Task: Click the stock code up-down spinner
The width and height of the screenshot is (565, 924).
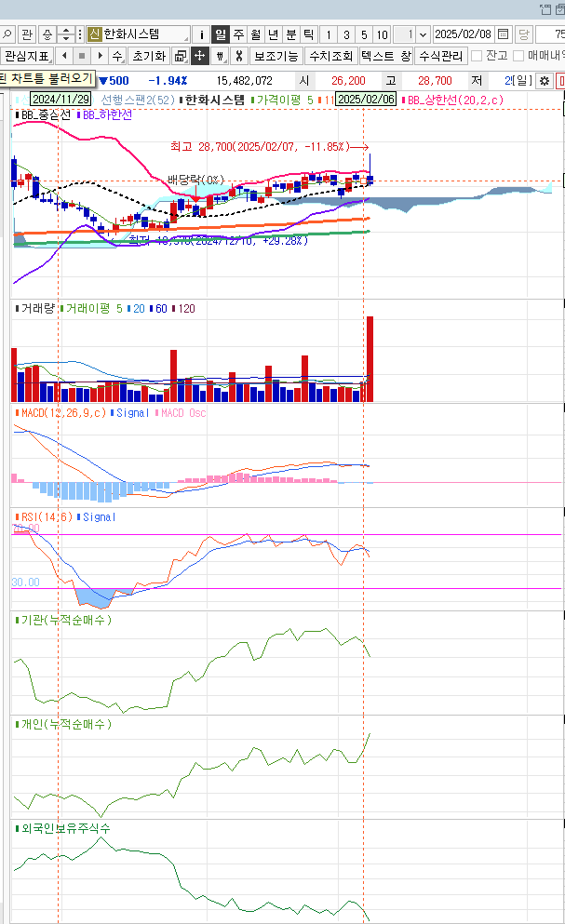Action: [65, 34]
